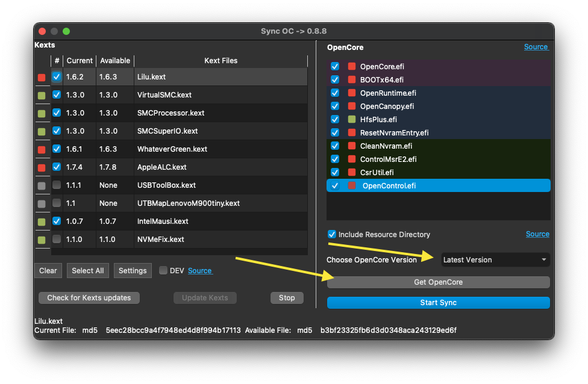Click the Available column header

(115, 61)
